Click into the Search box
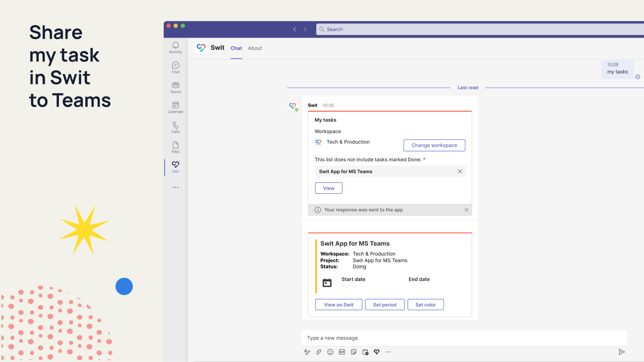 coord(480,29)
